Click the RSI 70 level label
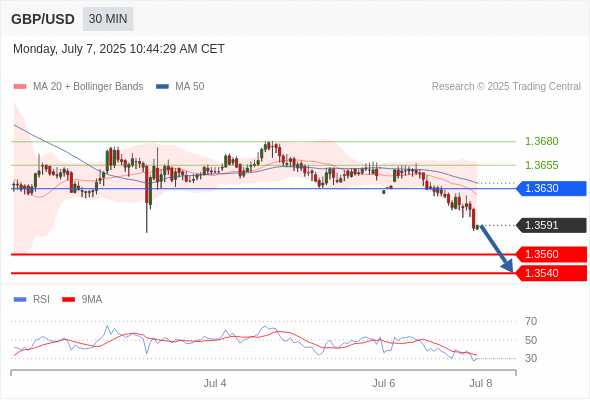Viewport: 590px width, 400px height. (x=531, y=321)
